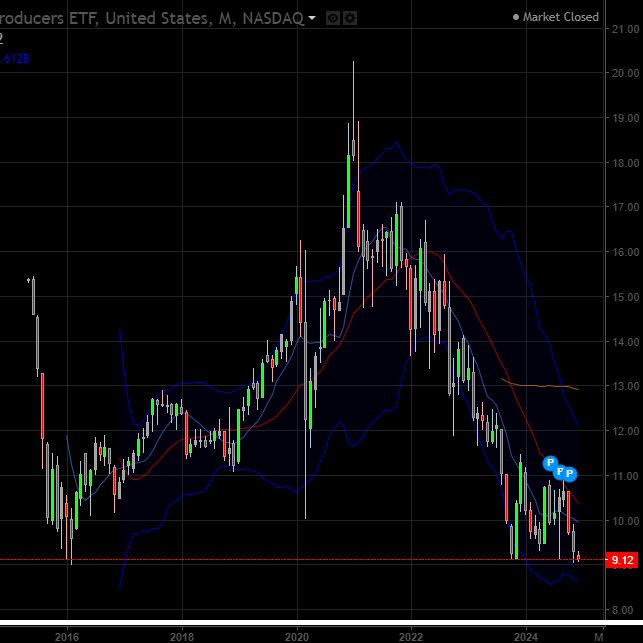Click the 8.00 price axis label
The image size is (643, 643).
pos(623,610)
